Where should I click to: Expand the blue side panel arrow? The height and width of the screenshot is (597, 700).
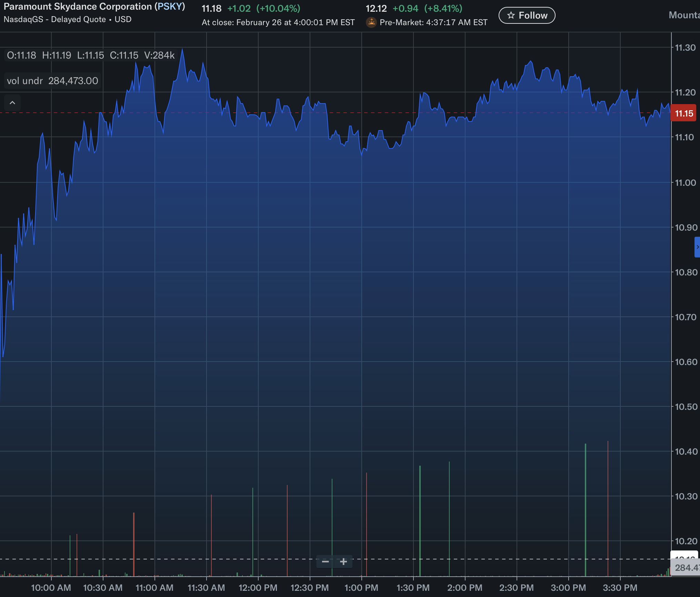697,247
